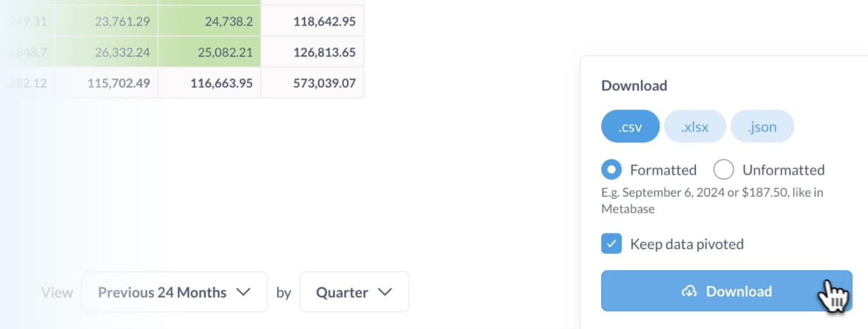The height and width of the screenshot is (329, 868).
Task: Pick the .json export format
Action: (x=762, y=126)
